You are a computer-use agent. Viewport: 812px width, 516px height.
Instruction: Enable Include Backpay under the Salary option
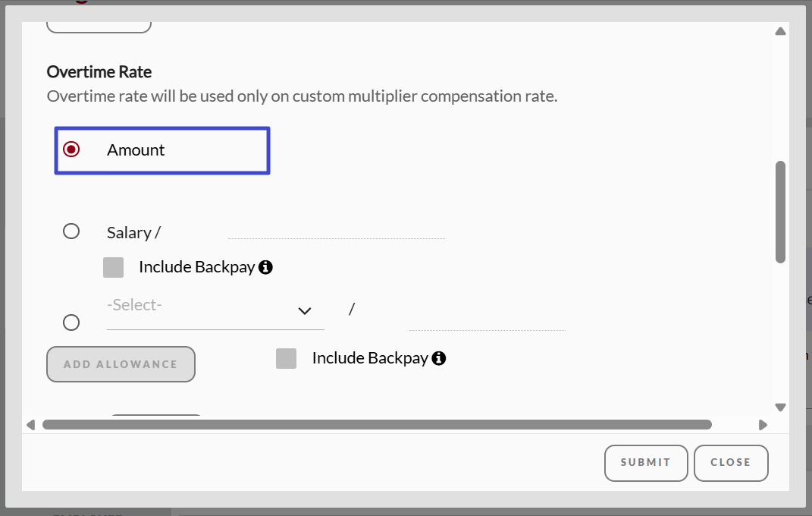pyautogui.click(x=114, y=267)
